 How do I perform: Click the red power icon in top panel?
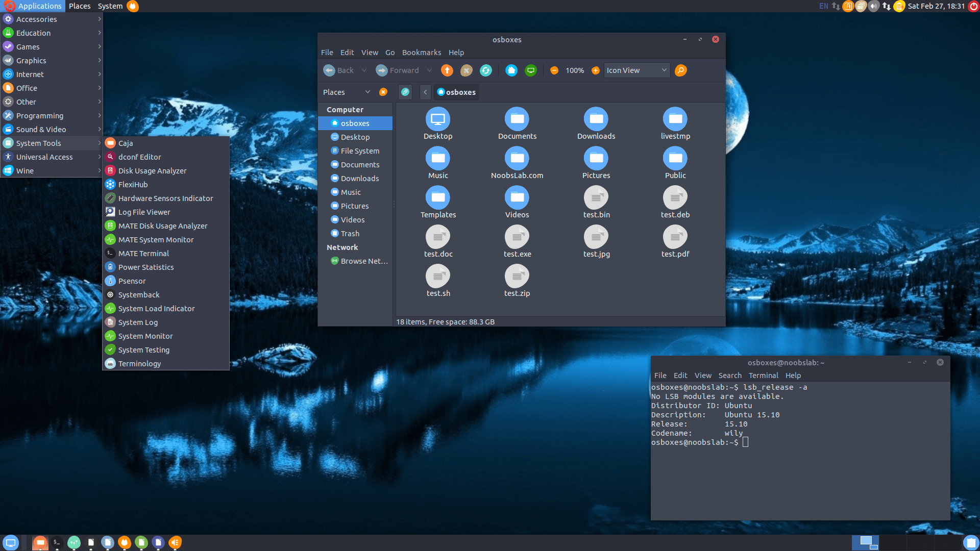pyautogui.click(x=973, y=6)
